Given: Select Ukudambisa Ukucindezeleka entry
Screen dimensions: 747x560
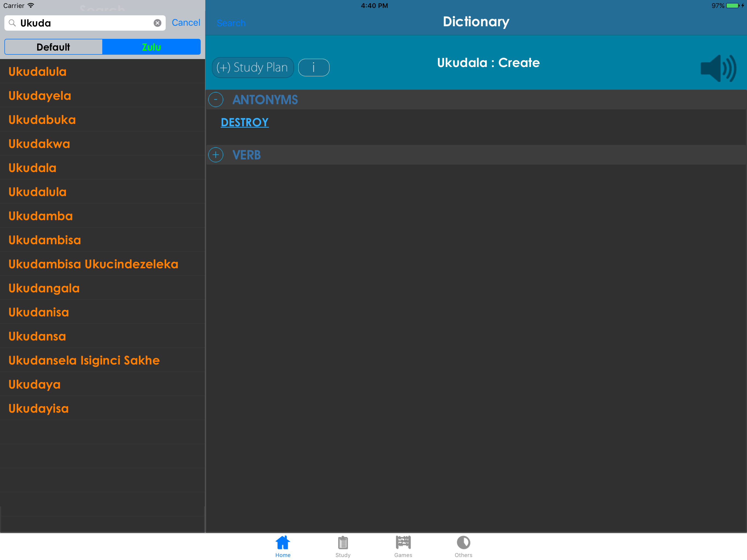Looking at the screenshot, I should [102, 264].
